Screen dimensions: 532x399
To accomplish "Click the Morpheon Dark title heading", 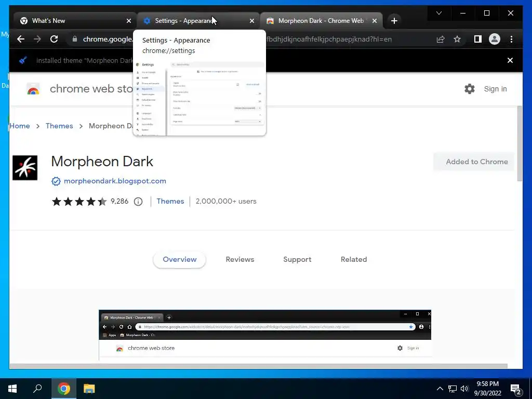I will (102, 162).
